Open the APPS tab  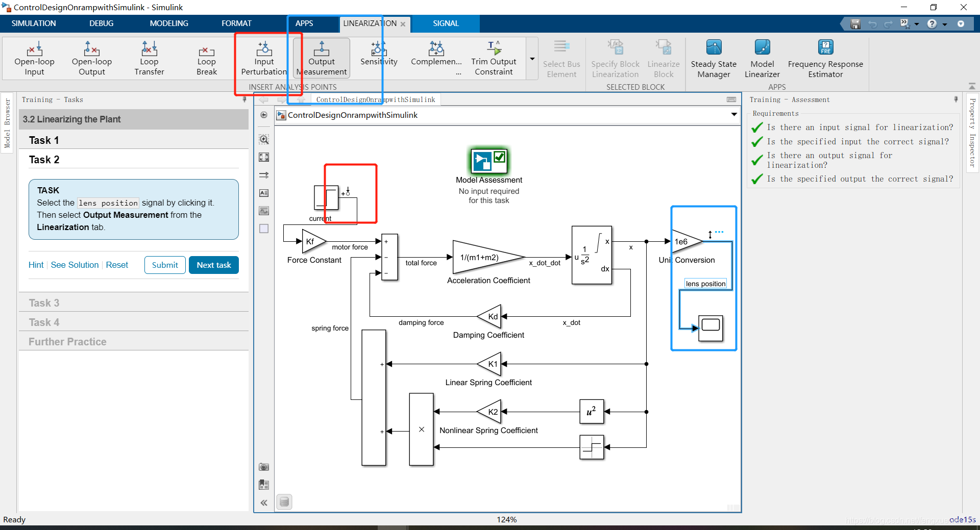tap(304, 23)
